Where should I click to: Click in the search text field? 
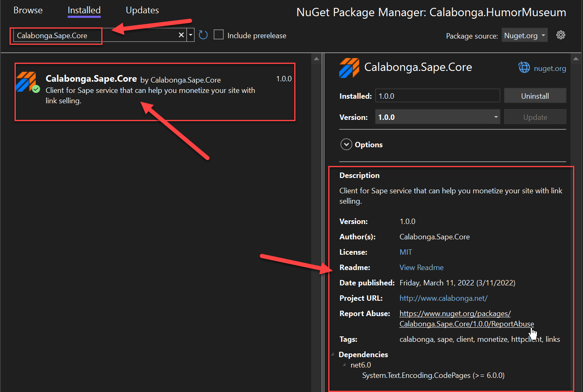(95, 35)
